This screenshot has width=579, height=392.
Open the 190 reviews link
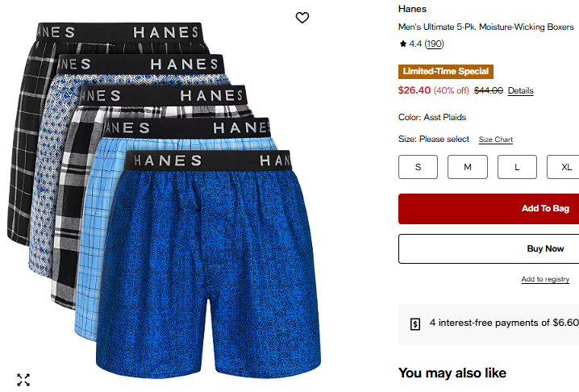coord(434,44)
